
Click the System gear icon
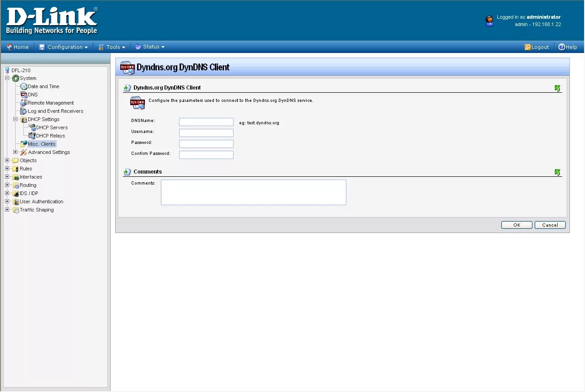pyautogui.click(x=16, y=78)
